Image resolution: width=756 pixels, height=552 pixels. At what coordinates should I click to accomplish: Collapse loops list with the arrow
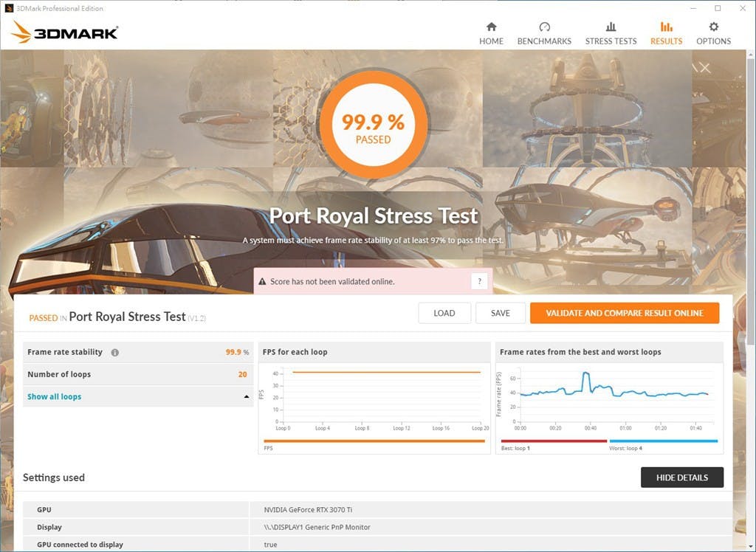[247, 397]
